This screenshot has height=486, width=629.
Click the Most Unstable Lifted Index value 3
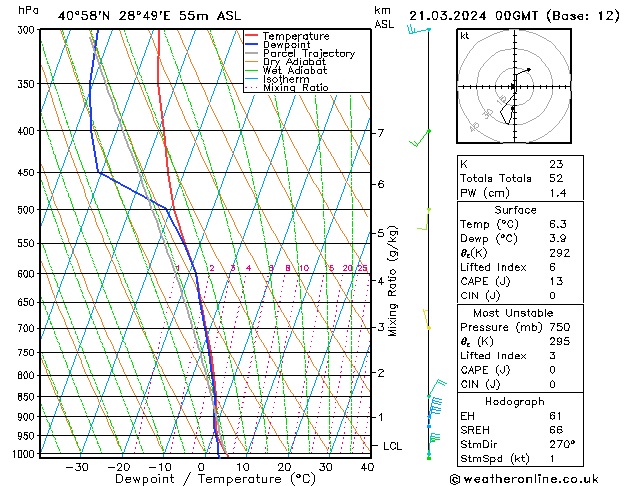point(552,356)
